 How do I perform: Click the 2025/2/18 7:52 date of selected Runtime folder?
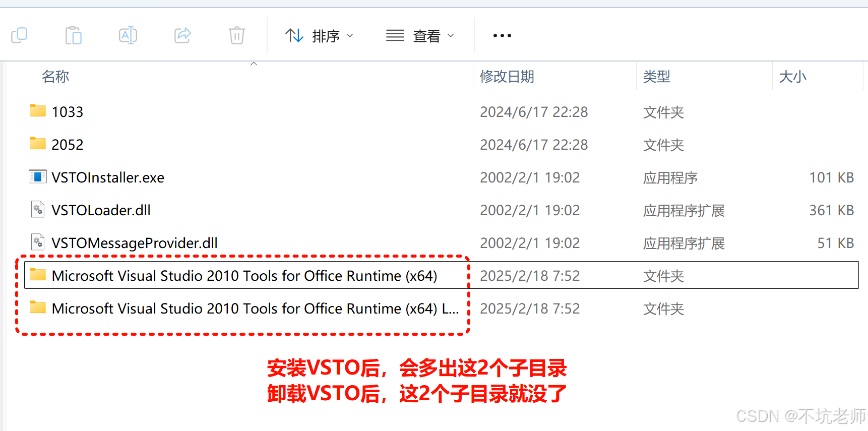530,276
